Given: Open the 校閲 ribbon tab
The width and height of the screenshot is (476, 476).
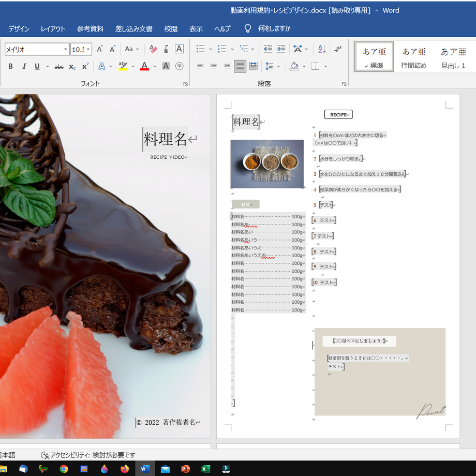Looking at the screenshot, I should point(171,29).
